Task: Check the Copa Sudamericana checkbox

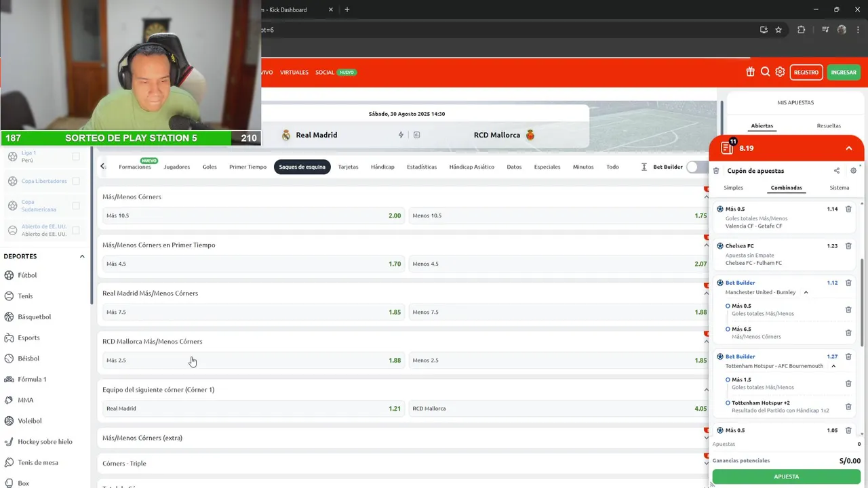Action: pyautogui.click(x=76, y=205)
